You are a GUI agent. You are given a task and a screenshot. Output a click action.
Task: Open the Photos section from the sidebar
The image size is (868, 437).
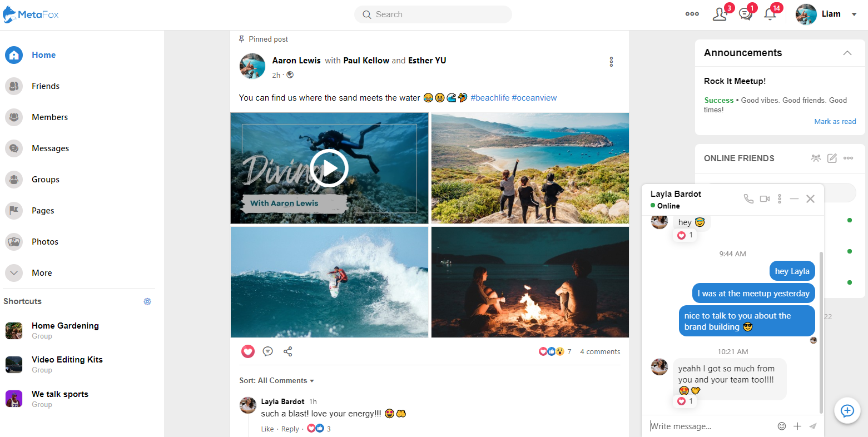pyautogui.click(x=45, y=241)
